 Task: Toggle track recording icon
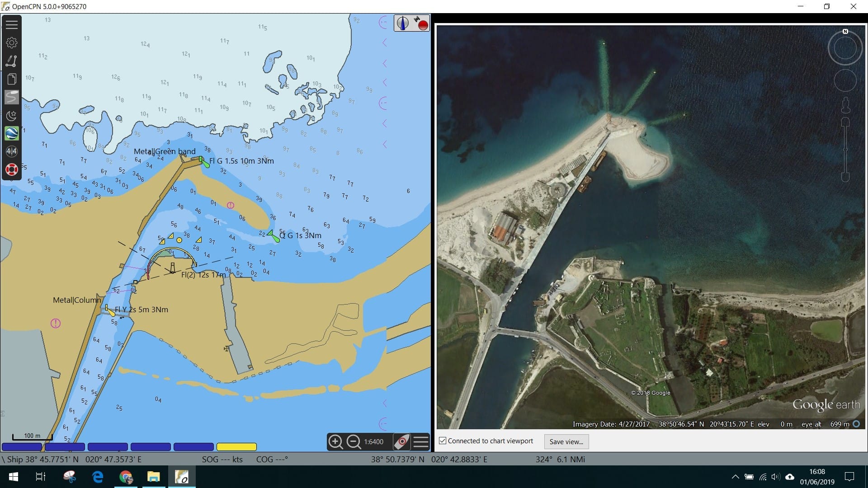coord(12,97)
